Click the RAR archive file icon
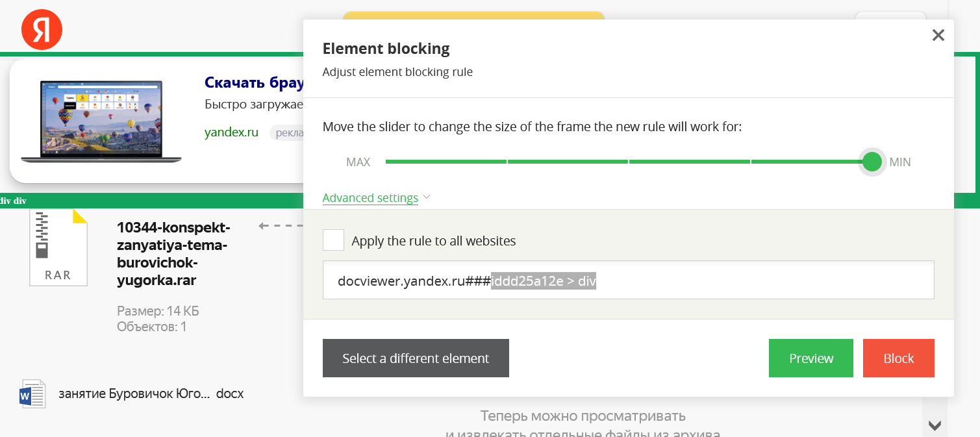980x437 pixels. 58,247
